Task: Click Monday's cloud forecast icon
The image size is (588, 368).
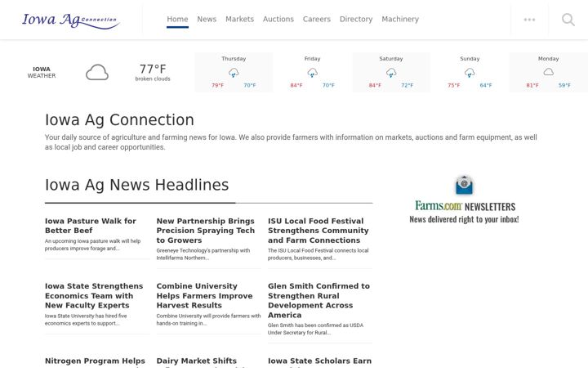Action: pyautogui.click(x=548, y=72)
